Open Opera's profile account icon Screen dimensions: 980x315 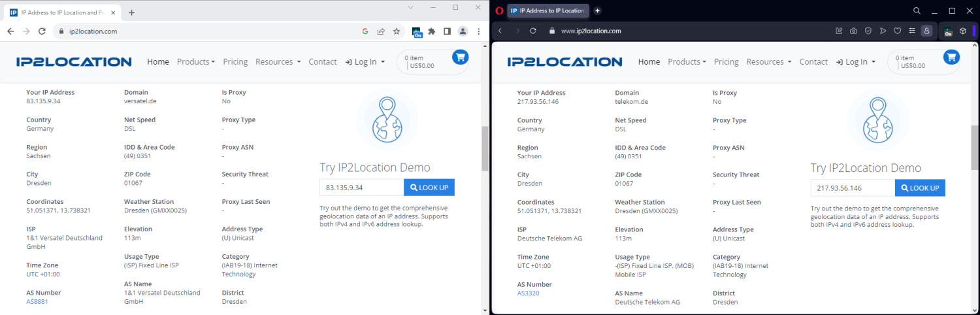coord(926,31)
